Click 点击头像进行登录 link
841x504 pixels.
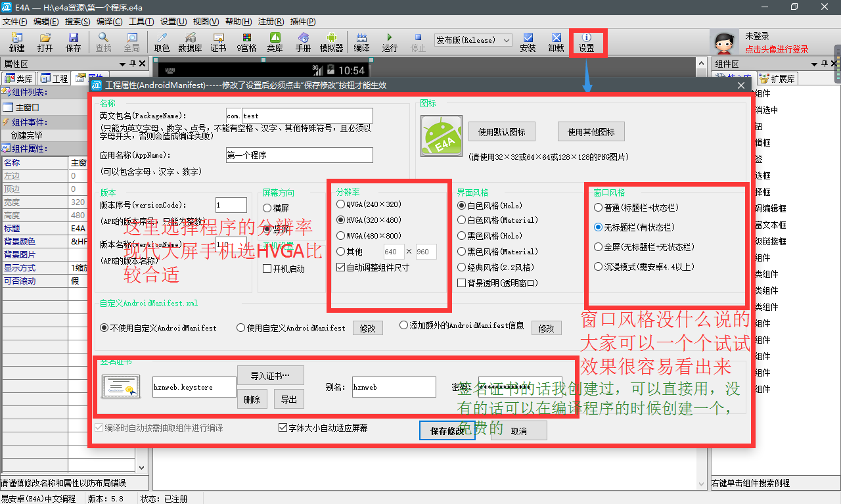[777, 49]
